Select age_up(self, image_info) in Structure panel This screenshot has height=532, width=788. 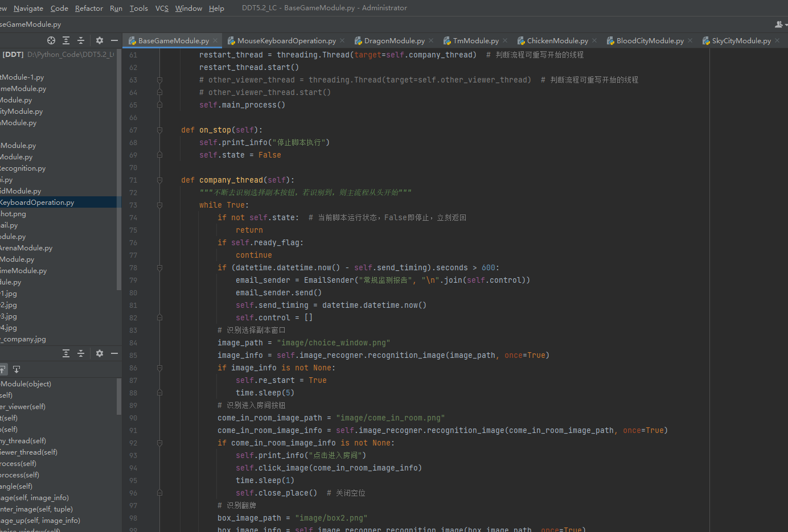pos(40,521)
